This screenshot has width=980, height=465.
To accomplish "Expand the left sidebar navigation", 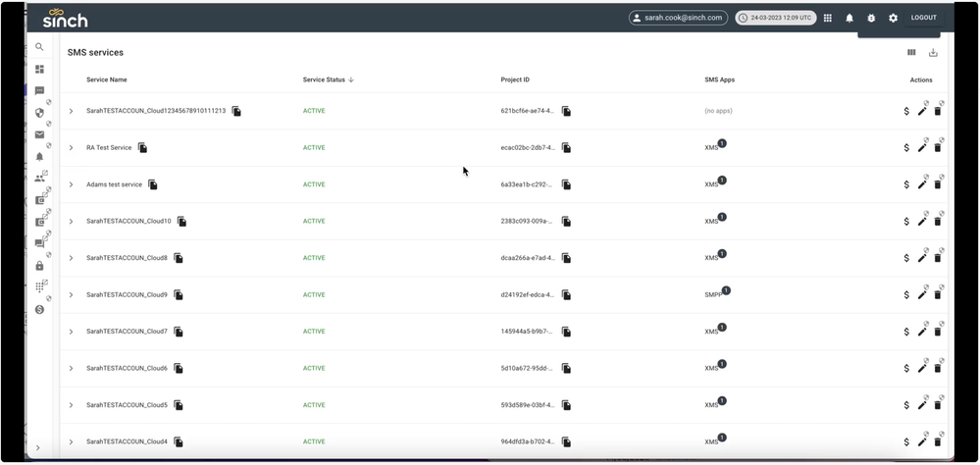I will pos(37,447).
